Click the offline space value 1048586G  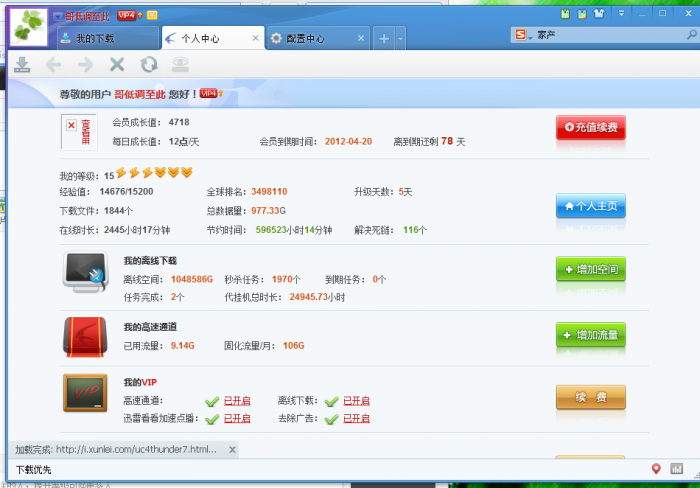click(x=192, y=279)
